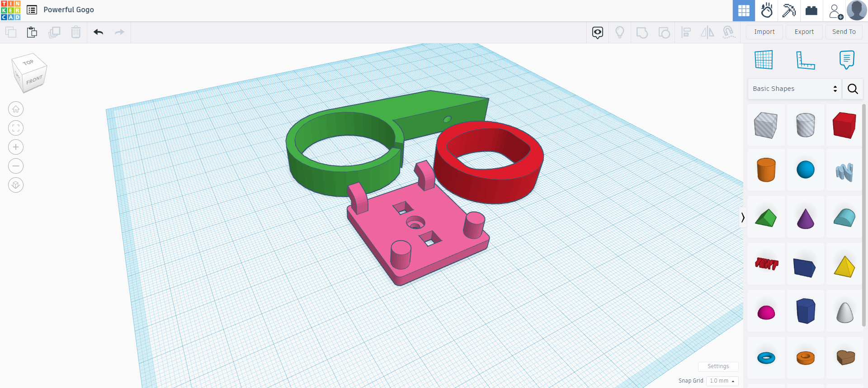
Task: Select the teal Round Roof shape
Action: point(844,218)
